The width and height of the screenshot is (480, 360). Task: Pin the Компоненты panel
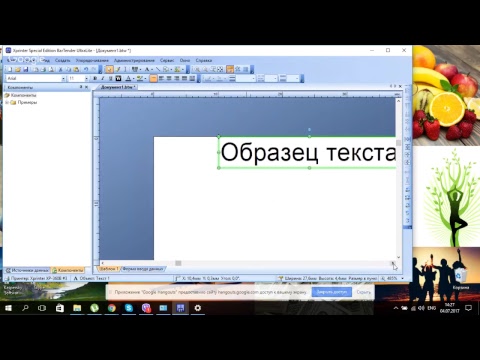(x=81, y=87)
